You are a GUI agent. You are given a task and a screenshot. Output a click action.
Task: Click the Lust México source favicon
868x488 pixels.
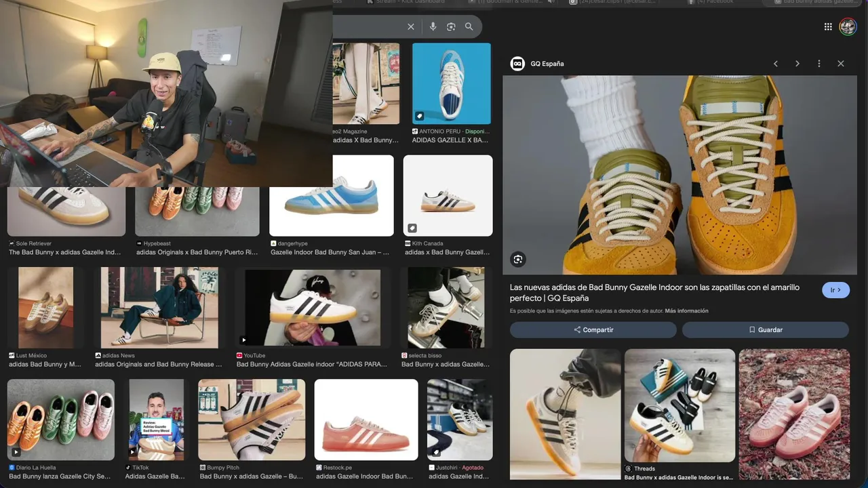[12, 355]
